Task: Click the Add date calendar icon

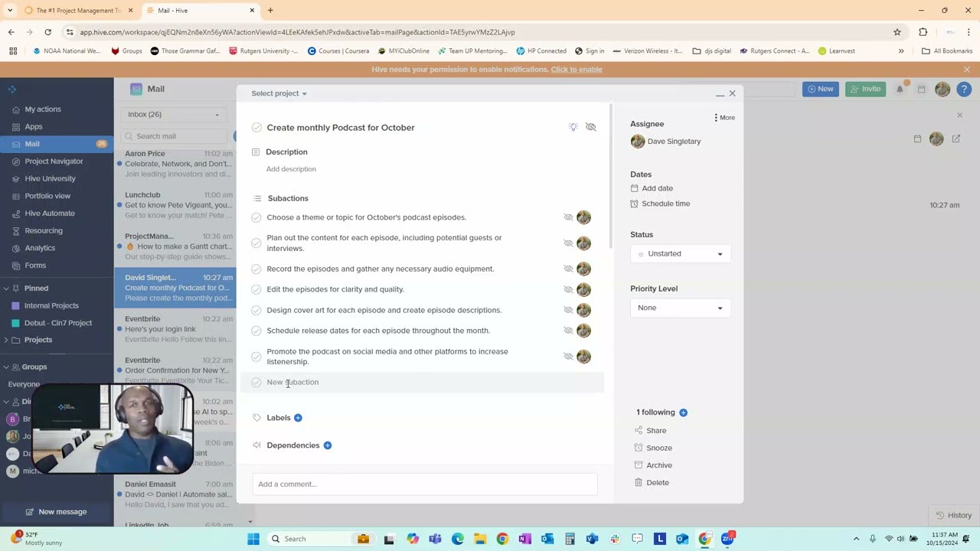Action: [634, 188]
